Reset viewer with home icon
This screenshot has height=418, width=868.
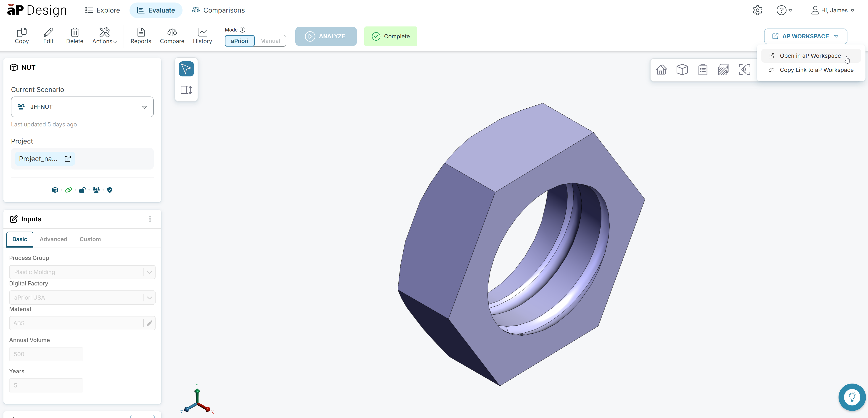[x=661, y=70]
